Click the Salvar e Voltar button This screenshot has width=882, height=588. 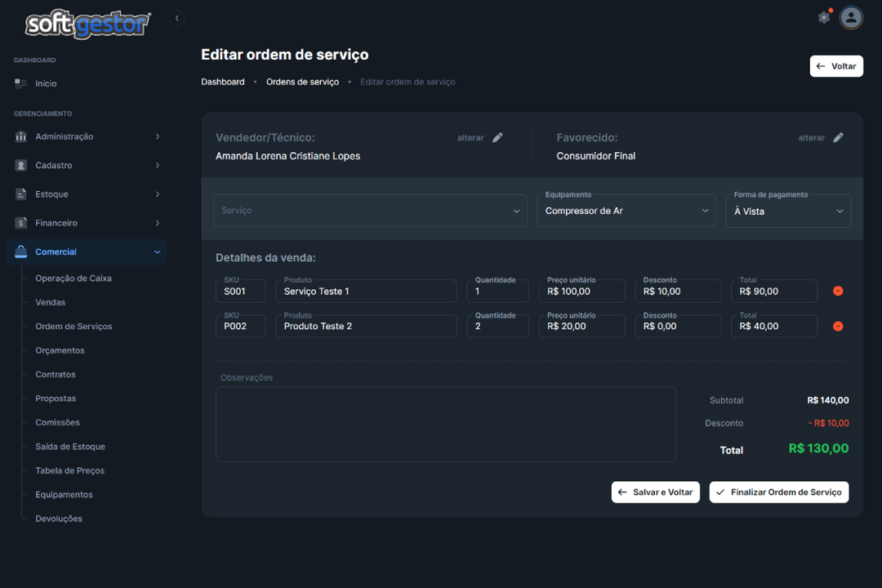tap(655, 492)
